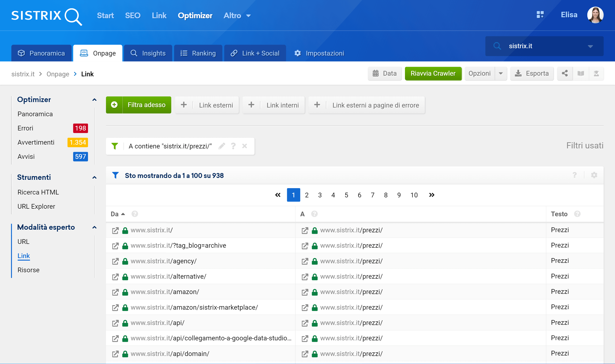The width and height of the screenshot is (615, 364).
Task: Open target prezzi link in tag_blog=archive row
Action: [305, 246]
